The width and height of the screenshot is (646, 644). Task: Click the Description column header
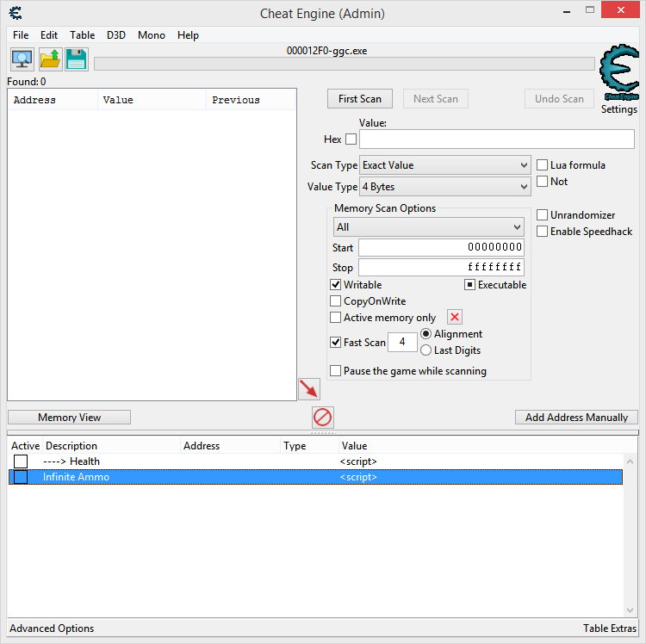pyautogui.click(x=112, y=445)
